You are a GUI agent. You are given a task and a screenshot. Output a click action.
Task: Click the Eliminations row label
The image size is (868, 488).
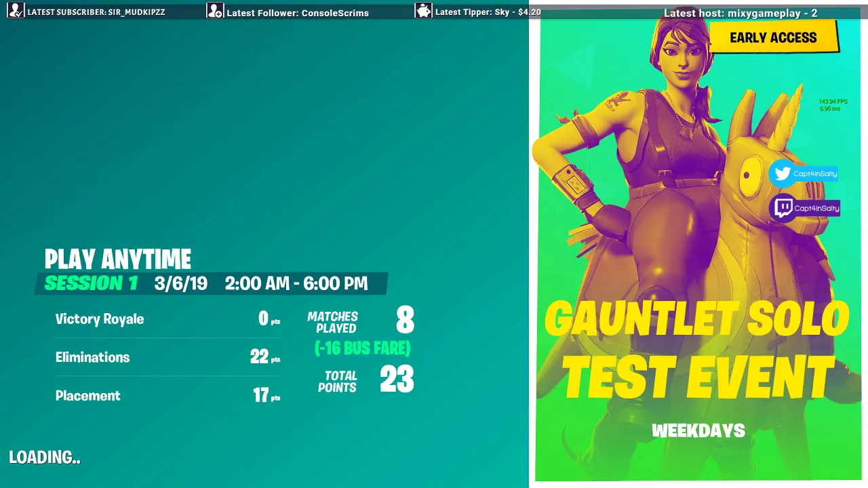point(92,357)
